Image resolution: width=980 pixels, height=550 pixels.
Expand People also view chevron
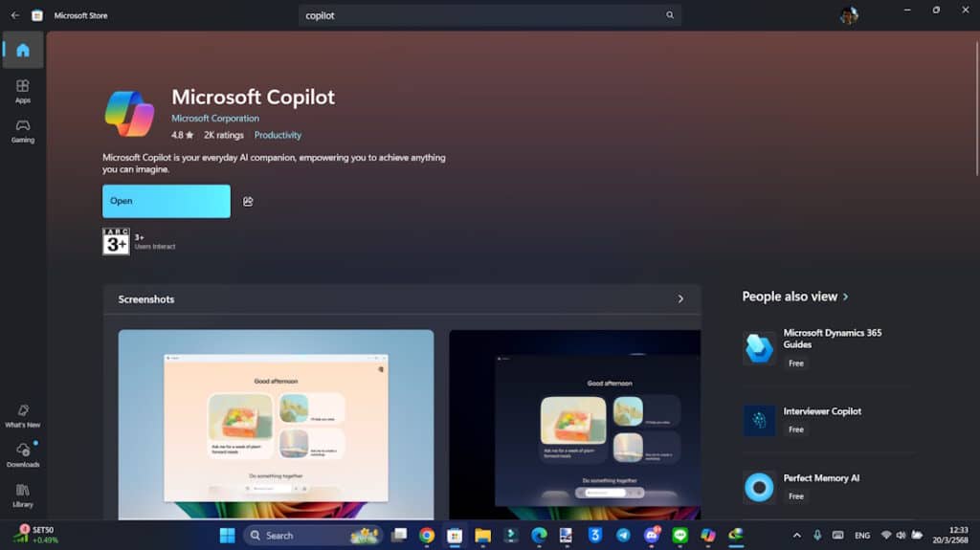click(846, 297)
